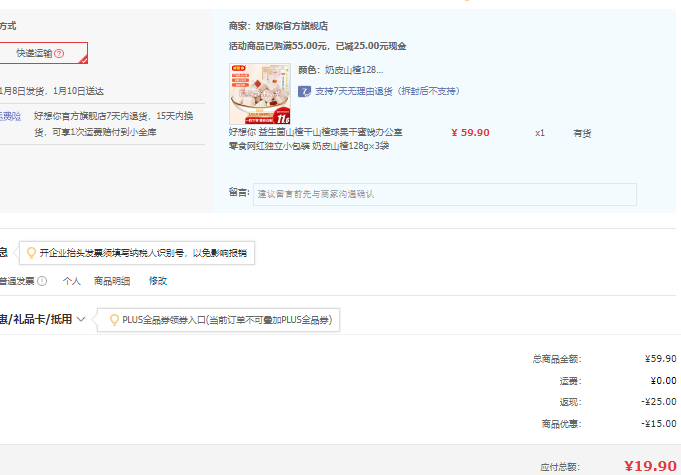Click the 商品优惠 amount -¥15.00
Screen dimensions: 681x475
658,423
